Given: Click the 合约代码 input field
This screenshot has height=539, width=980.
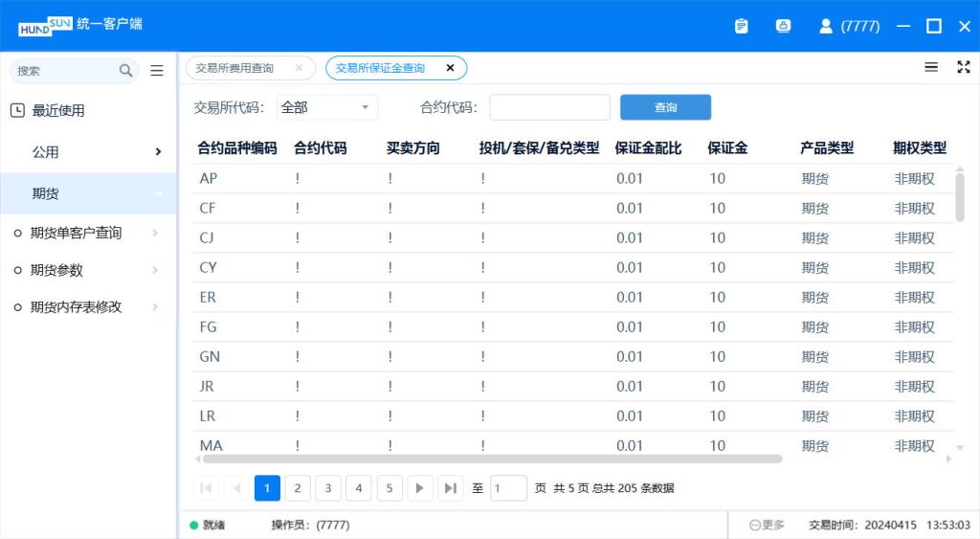Looking at the screenshot, I should pos(549,107).
